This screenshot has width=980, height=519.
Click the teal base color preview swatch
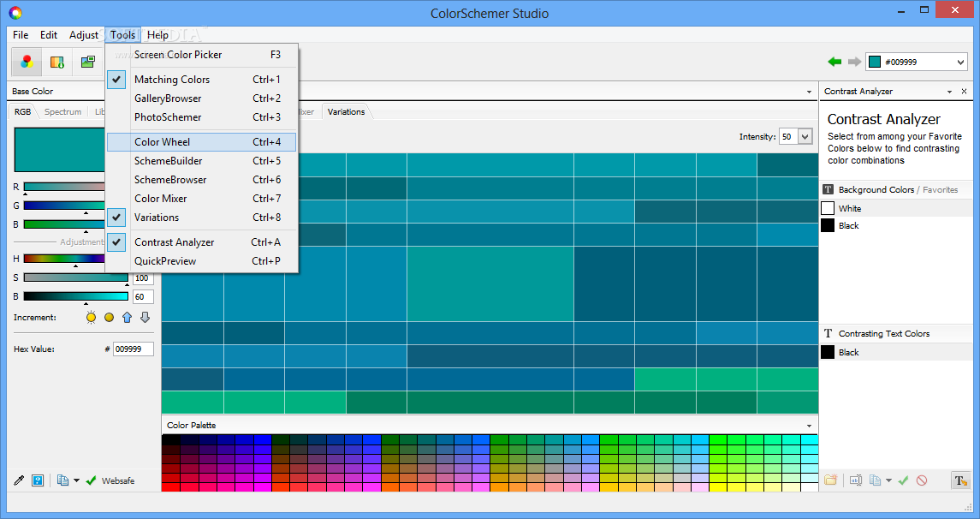59,149
